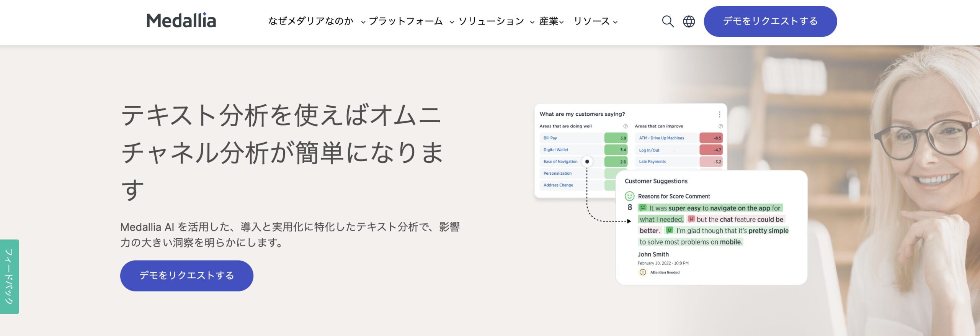Expand the プラットフォーム menu

pyautogui.click(x=411, y=21)
